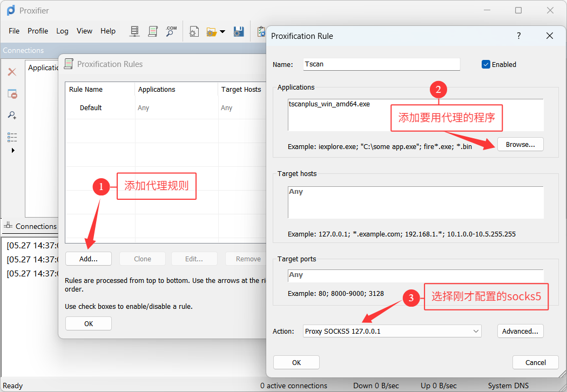Click the System DNS status bar entry

pos(508,386)
